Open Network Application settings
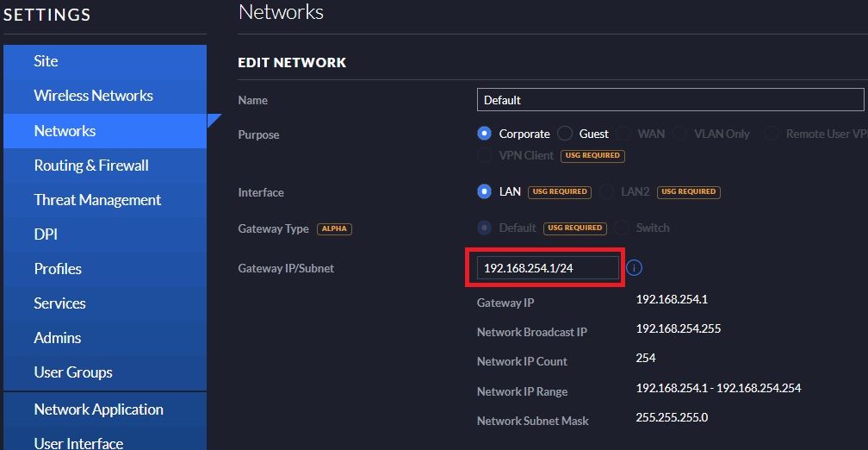Screen dimensions: 868x450 click(x=98, y=409)
